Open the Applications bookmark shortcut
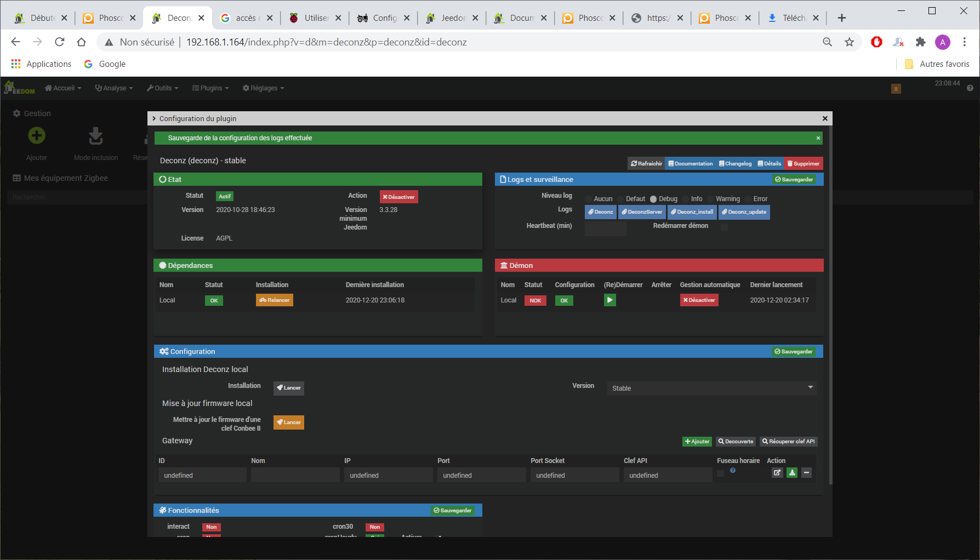Viewport: 980px width, 560px height. [x=41, y=64]
